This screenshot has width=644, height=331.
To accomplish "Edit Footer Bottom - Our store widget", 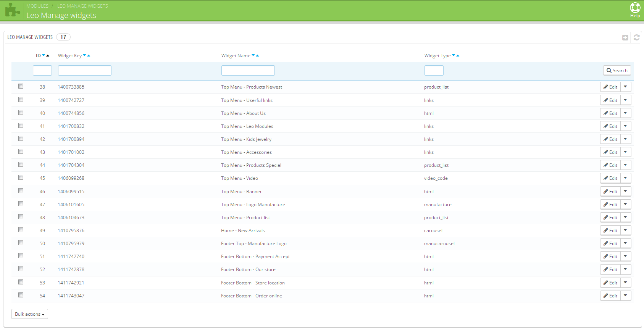I will 610,269.
